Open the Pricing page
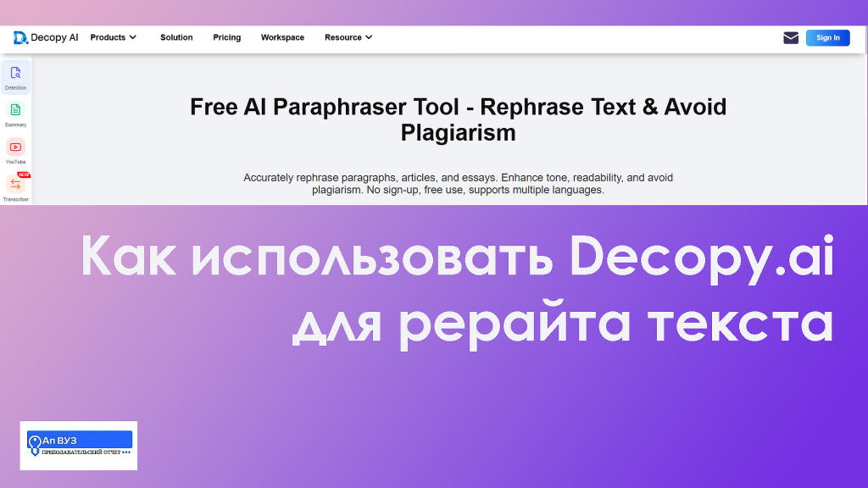This screenshot has height=488, width=868. pos(227,37)
